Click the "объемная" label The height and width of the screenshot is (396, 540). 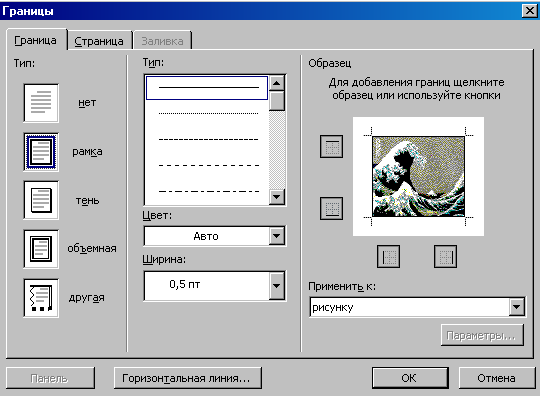coord(92,248)
